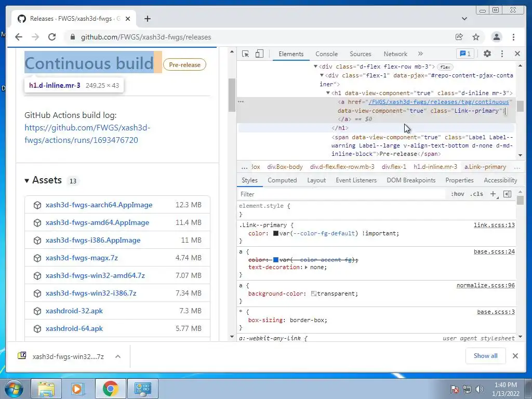
Task: Download xash3d-fwgs-amd64.AppImage
Action: click(x=97, y=222)
